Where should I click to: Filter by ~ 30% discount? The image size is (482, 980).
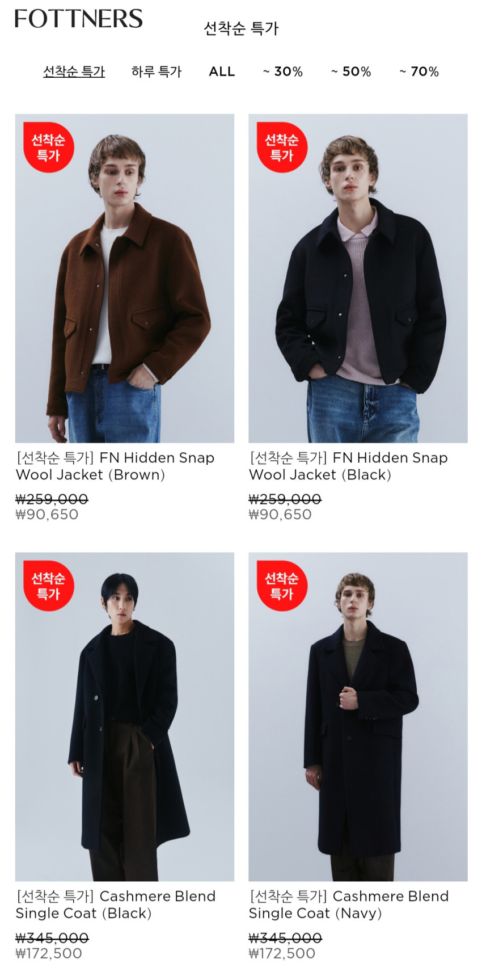click(283, 71)
